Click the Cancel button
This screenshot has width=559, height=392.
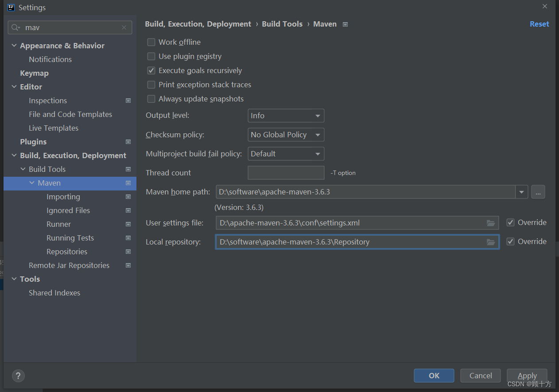(x=481, y=376)
